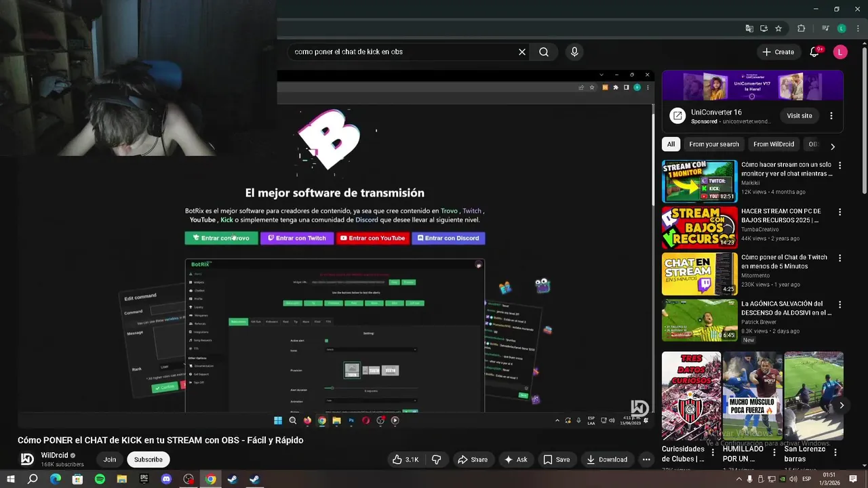Share the video

(473, 460)
